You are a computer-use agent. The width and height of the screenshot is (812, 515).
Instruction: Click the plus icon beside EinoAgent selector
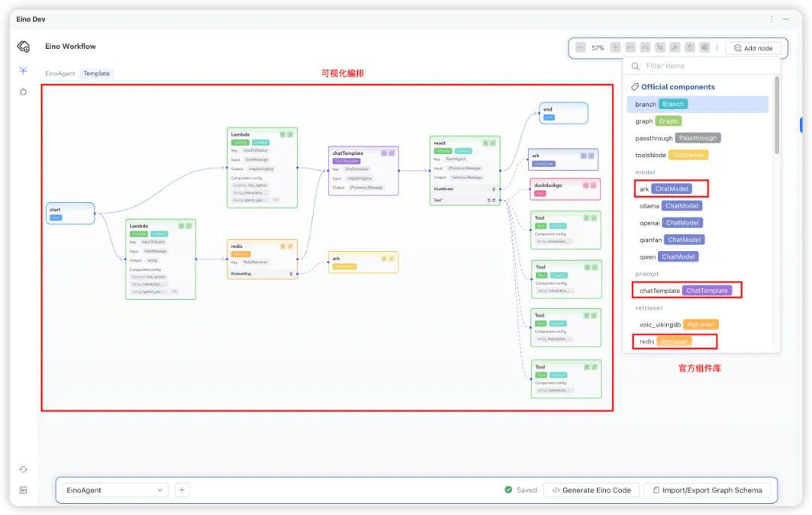(x=182, y=490)
